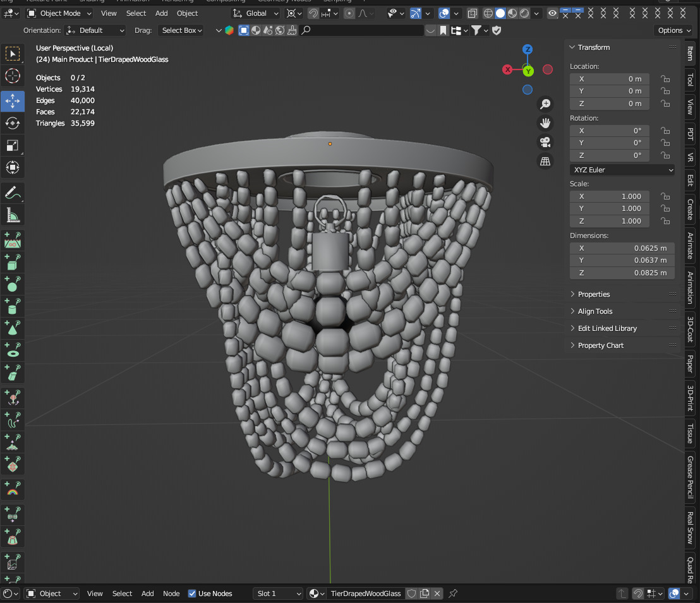Image resolution: width=700 pixels, height=603 pixels.
Task: Toggle the Use Nodes checkbox
Action: [192, 593]
